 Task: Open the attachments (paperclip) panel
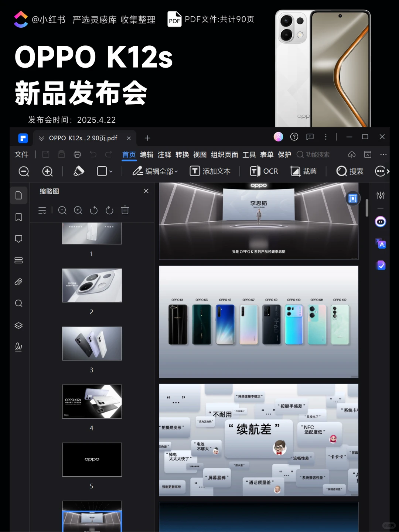click(18, 282)
